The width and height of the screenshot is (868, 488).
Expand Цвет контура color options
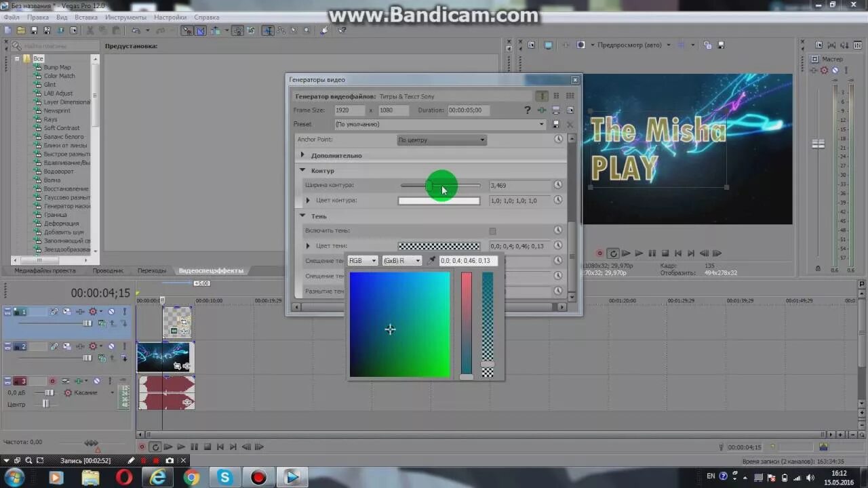(308, 201)
